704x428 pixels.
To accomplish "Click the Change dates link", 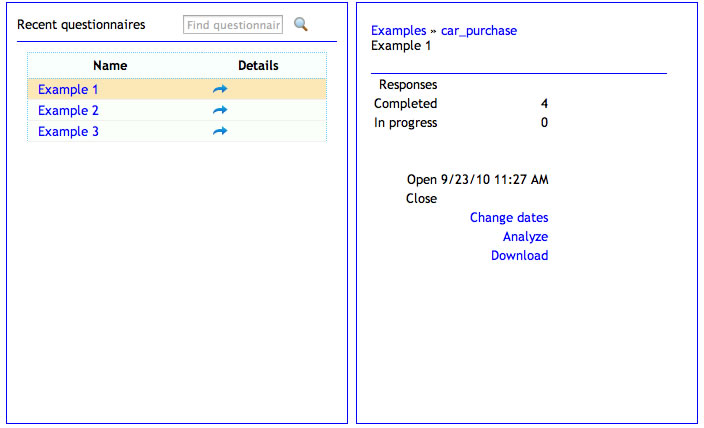I will [509, 217].
